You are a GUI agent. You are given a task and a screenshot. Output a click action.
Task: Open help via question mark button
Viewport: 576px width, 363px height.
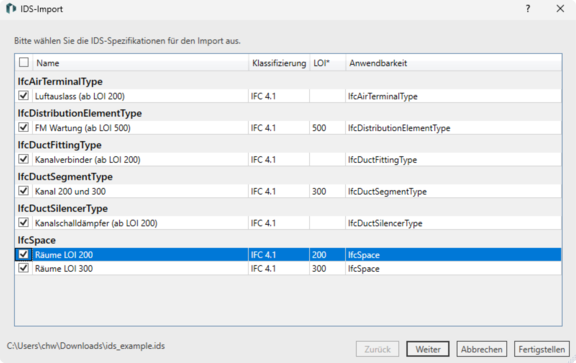[528, 8]
